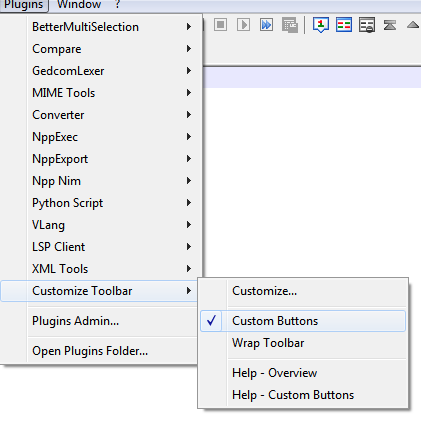
Task: Open the ? help menu
Action: click(x=117, y=5)
